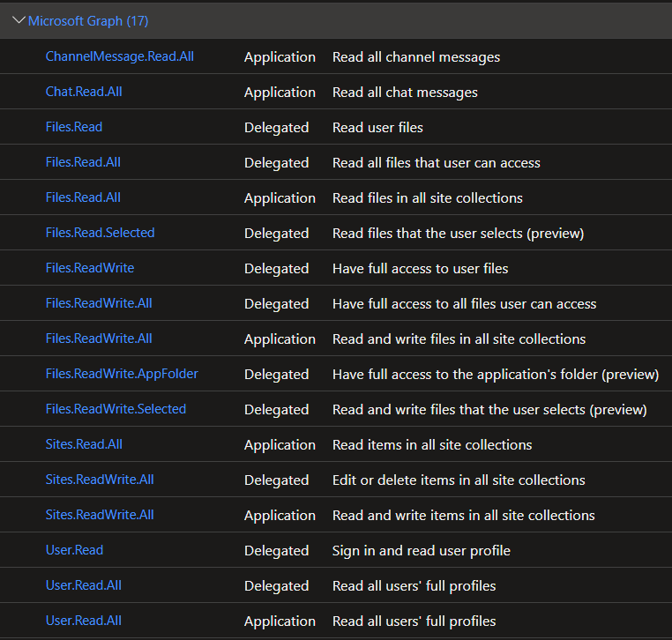Open the ChannelMessage.Read.All permission
672x640 pixels.
(120, 56)
